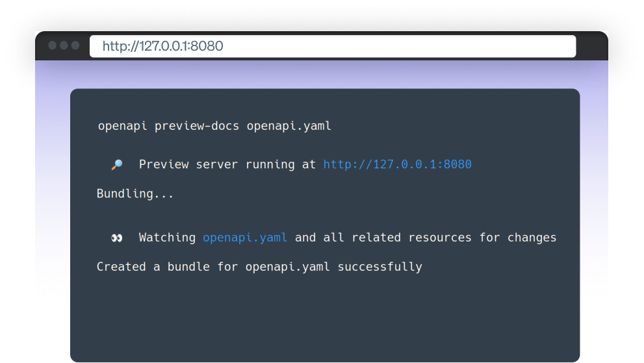Click the 'Preview server running at' text

(227, 164)
